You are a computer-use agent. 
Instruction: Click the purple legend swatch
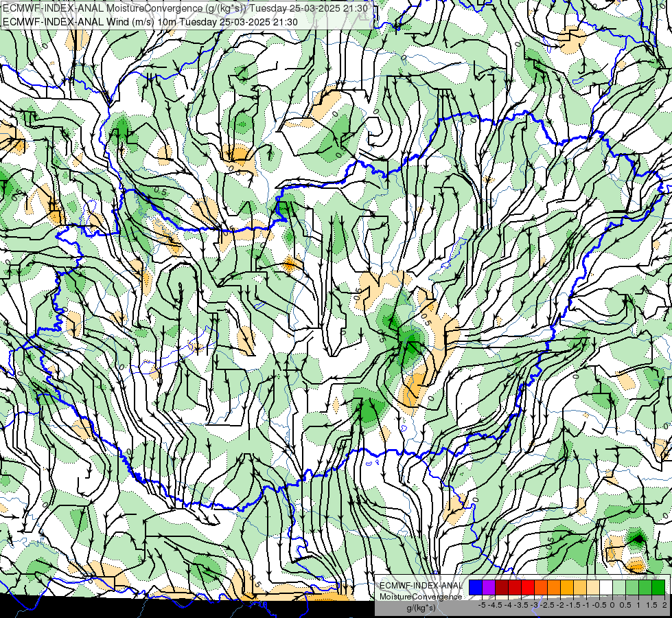[489, 587]
